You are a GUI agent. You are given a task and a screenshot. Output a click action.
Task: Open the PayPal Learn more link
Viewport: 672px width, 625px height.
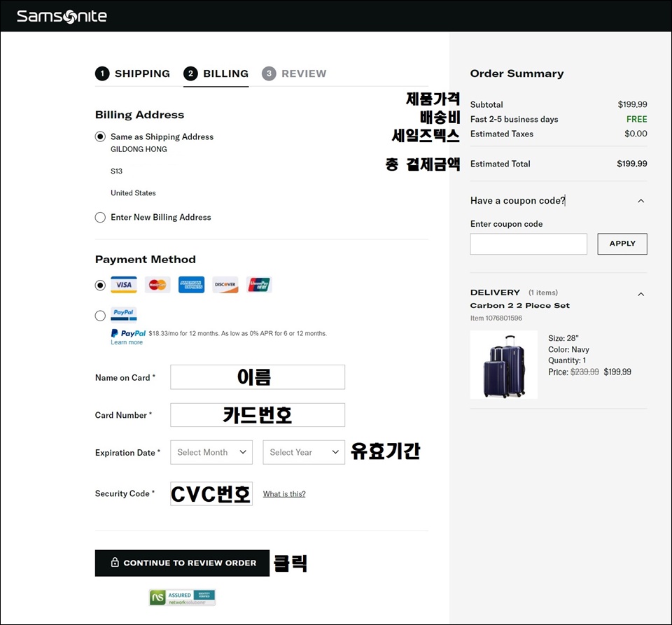tap(127, 342)
